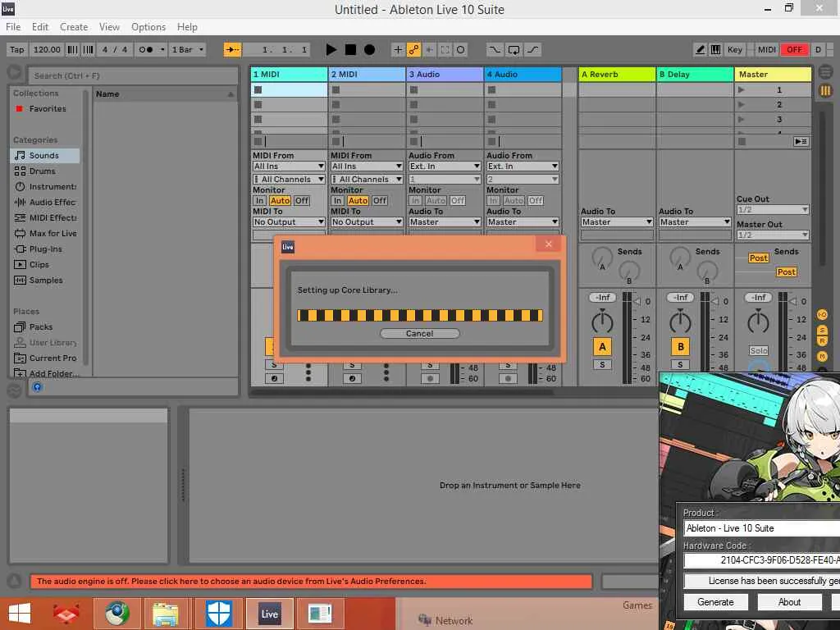Select MIDI Effects category in browser

coord(45,217)
